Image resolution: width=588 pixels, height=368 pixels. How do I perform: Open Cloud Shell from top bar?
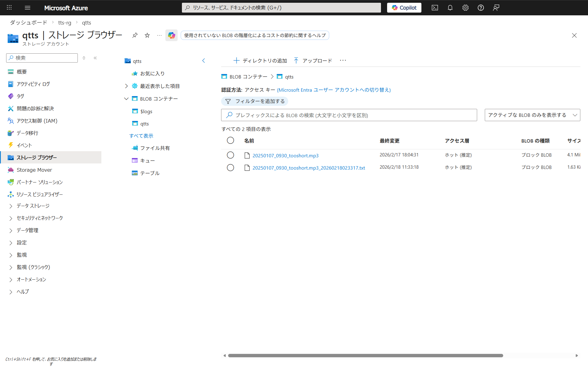(x=435, y=8)
